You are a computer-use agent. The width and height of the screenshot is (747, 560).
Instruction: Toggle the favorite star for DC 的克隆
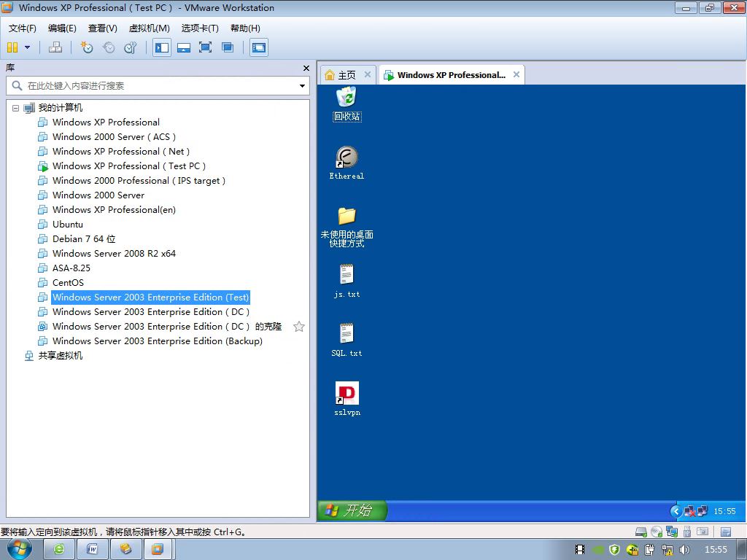pos(298,327)
